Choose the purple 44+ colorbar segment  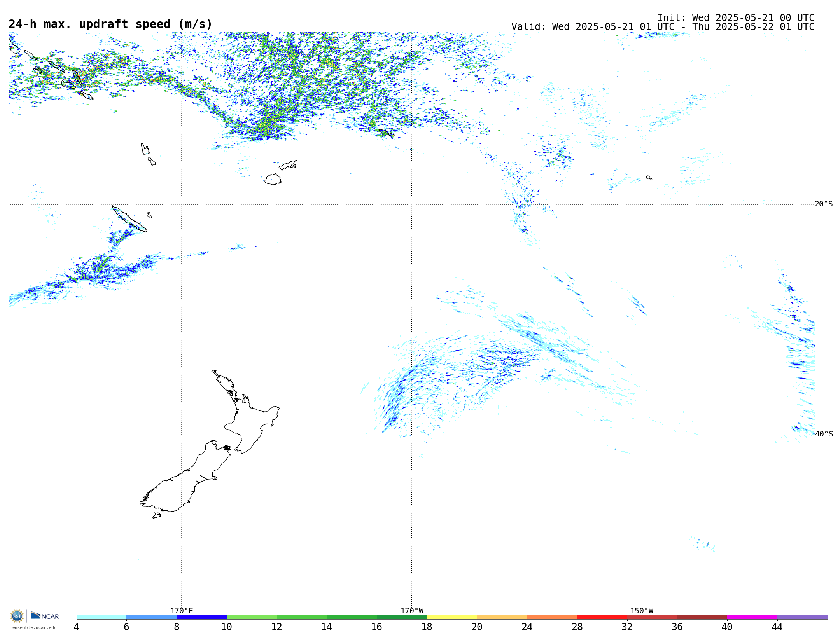(x=802, y=617)
